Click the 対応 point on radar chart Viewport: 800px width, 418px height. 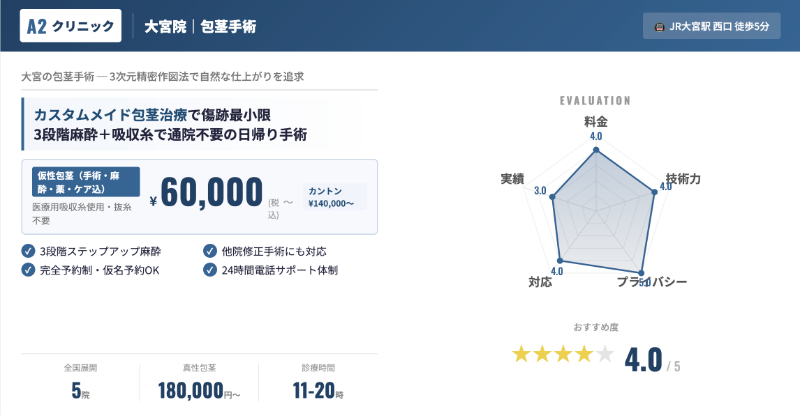tap(559, 263)
